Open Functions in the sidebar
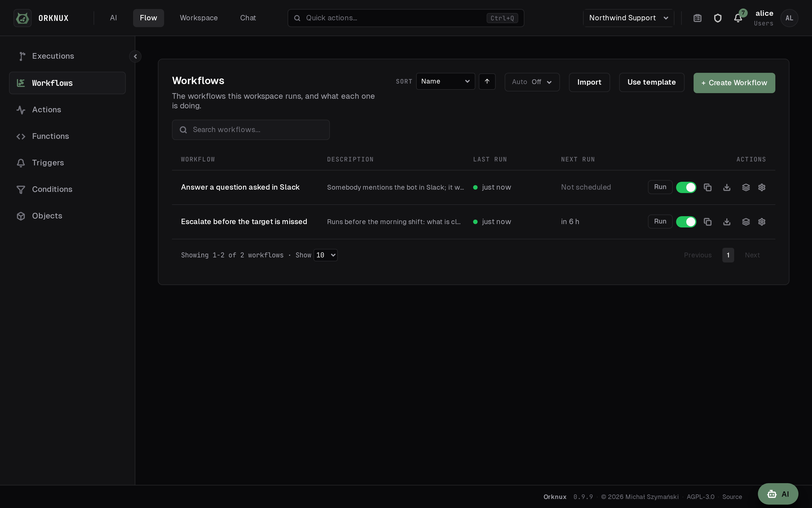This screenshot has width=812, height=508. (67, 136)
